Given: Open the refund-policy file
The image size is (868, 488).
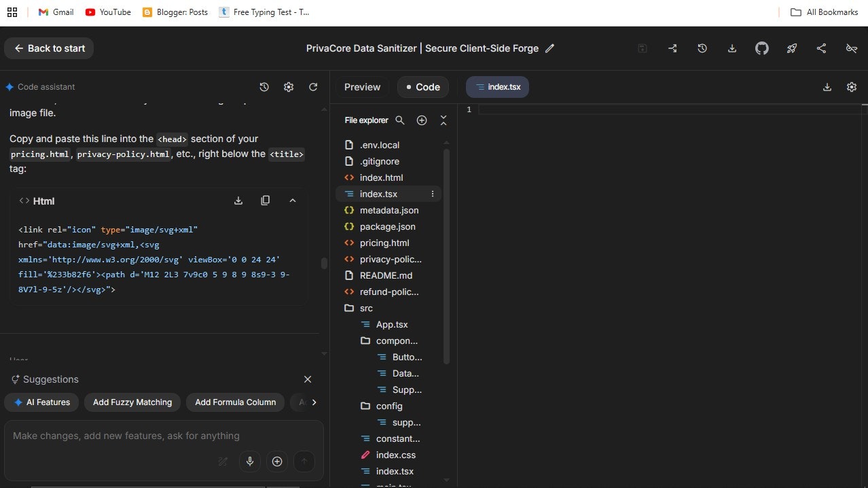Looking at the screenshot, I should [x=388, y=292].
